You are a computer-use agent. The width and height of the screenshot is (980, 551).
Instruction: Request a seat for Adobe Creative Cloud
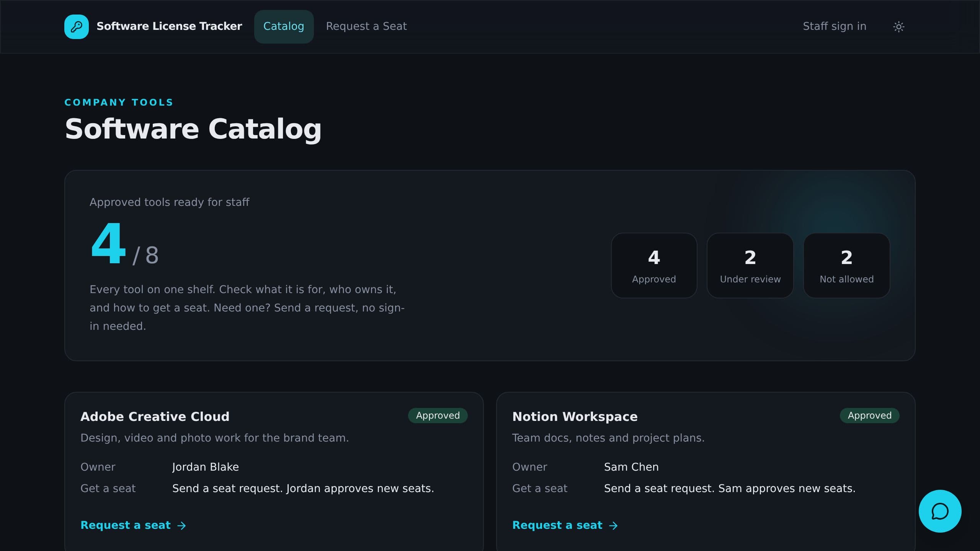[133, 525]
